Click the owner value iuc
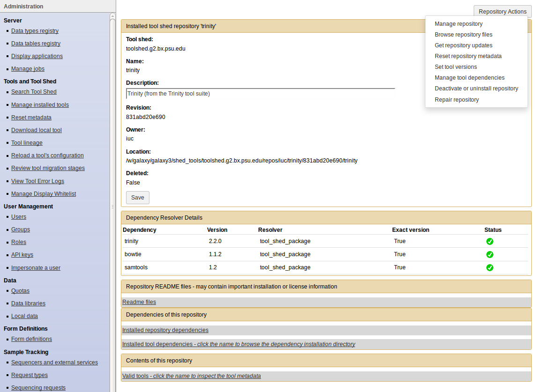Screen dimensions: 536x392 130,139
